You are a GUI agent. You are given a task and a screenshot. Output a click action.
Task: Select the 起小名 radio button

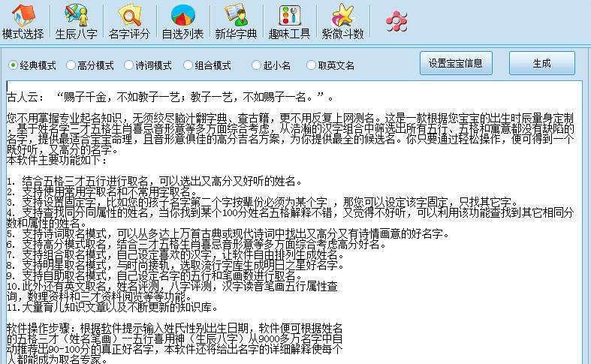(x=256, y=65)
